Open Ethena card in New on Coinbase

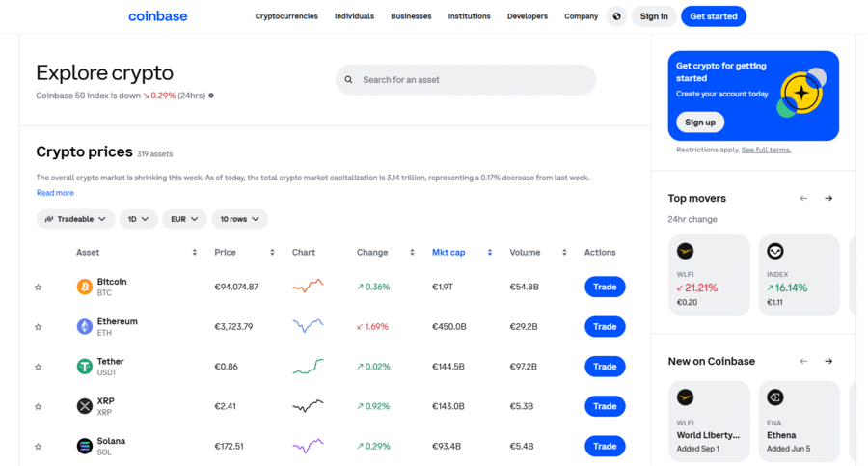click(x=800, y=421)
